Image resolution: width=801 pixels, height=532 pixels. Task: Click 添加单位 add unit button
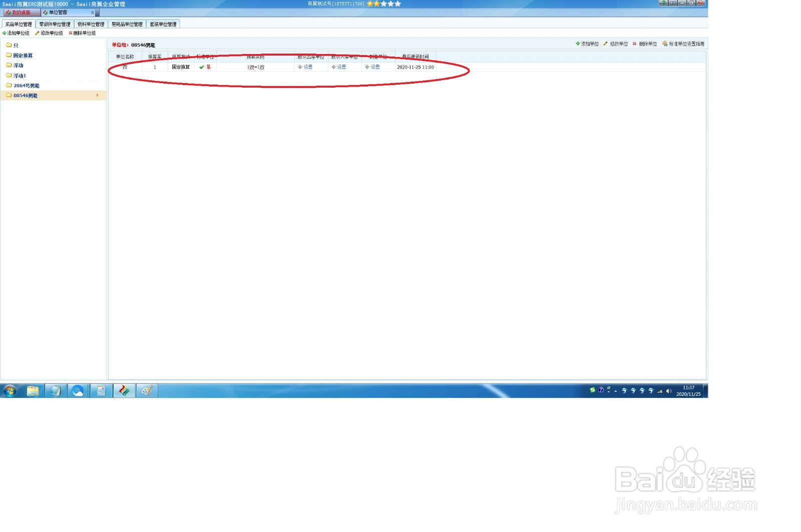pos(587,44)
